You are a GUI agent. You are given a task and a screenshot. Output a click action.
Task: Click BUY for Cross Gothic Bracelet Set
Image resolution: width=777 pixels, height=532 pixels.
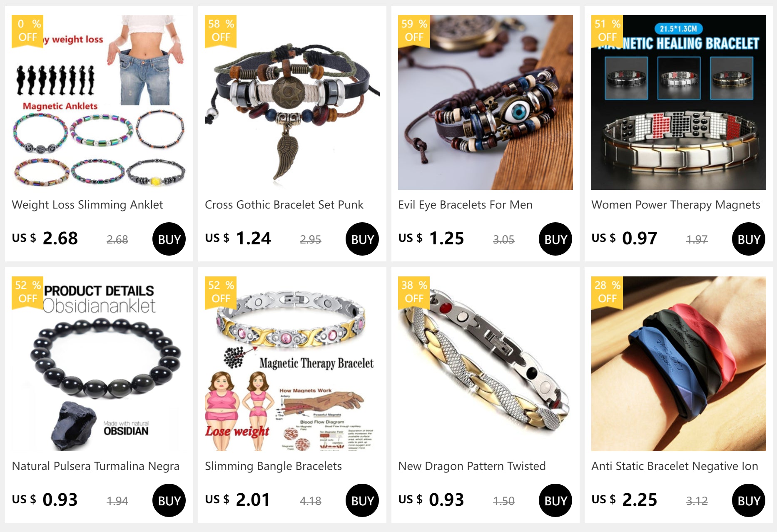pyautogui.click(x=362, y=239)
